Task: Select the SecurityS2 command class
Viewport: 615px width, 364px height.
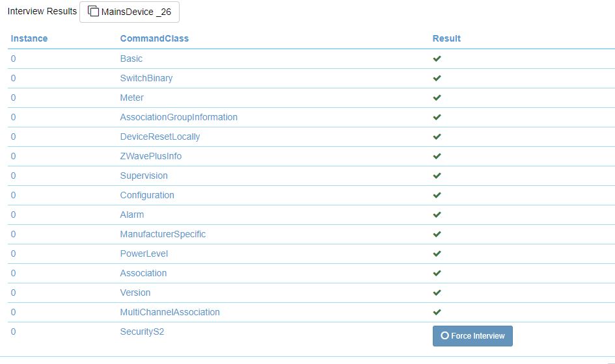Action: tap(143, 331)
